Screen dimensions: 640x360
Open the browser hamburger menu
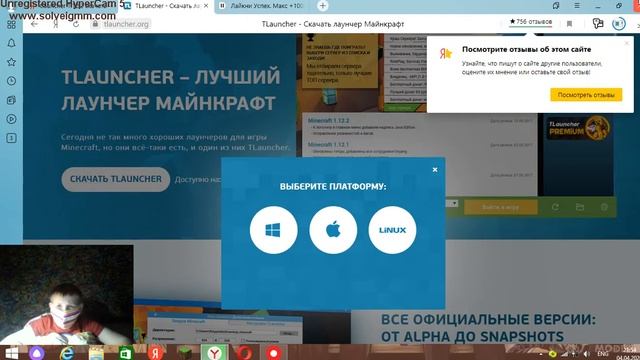577,6
